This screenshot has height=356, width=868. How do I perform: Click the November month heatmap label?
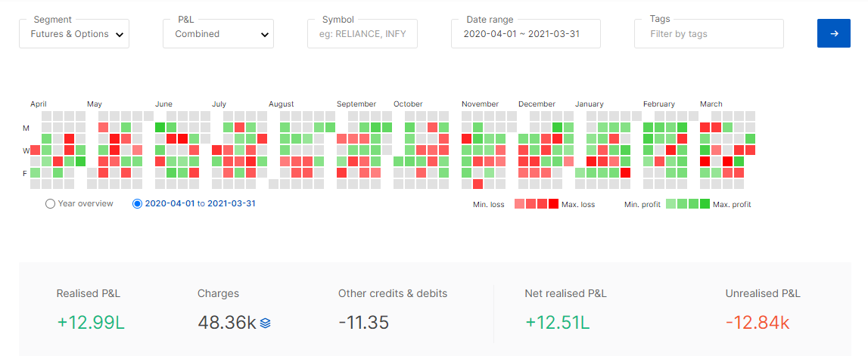click(480, 104)
